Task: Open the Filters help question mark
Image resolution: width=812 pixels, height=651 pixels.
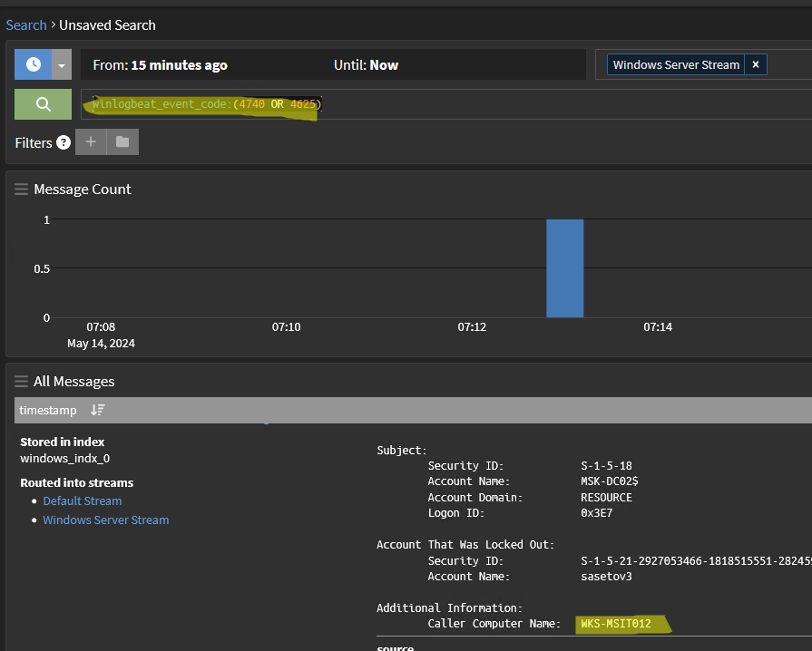Action: (x=64, y=142)
